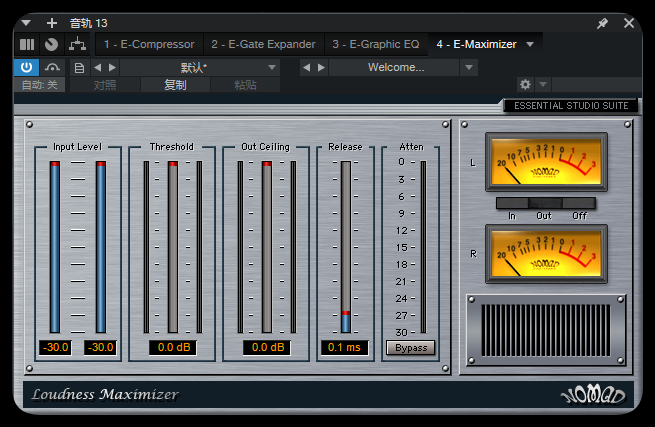Toggle the compare arc icon
655x427 pixels.
[x=52, y=67]
